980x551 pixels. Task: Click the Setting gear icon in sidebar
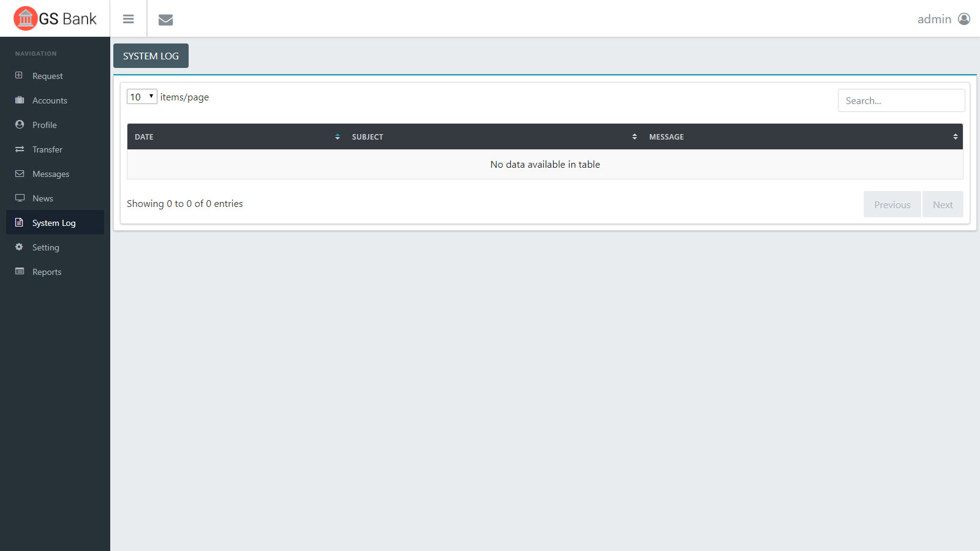pos(19,247)
